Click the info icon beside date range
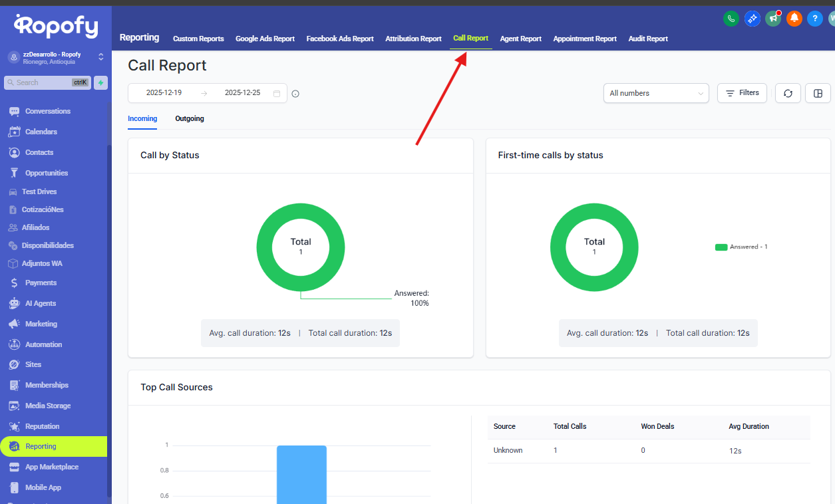The width and height of the screenshot is (835, 504). [295, 94]
